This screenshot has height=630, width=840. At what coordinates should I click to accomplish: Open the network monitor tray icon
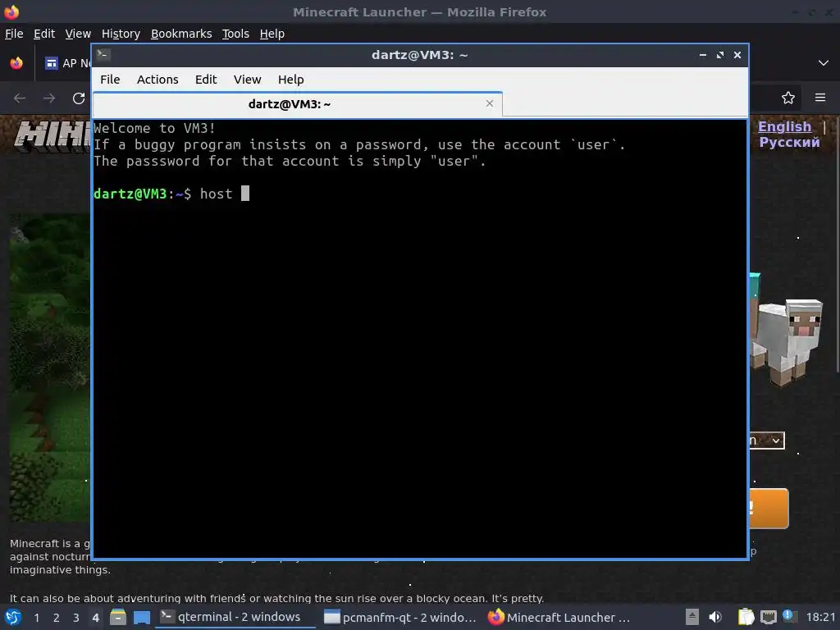coord(768,617)
